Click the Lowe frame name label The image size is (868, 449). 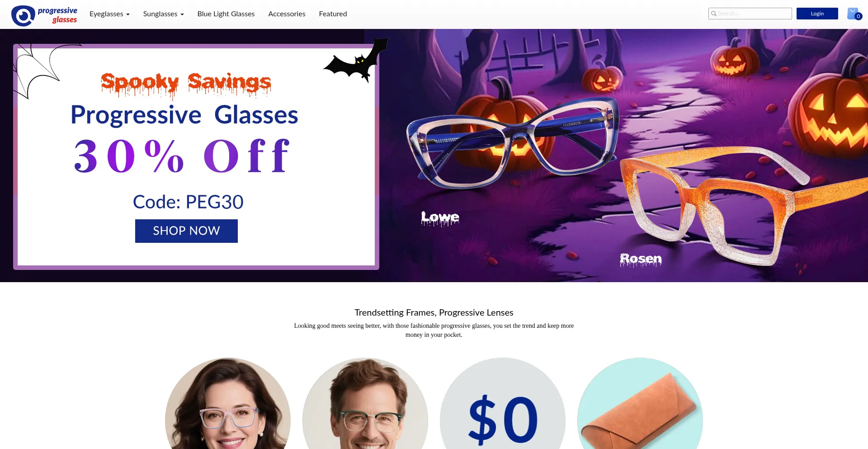[x=440, y=218]
